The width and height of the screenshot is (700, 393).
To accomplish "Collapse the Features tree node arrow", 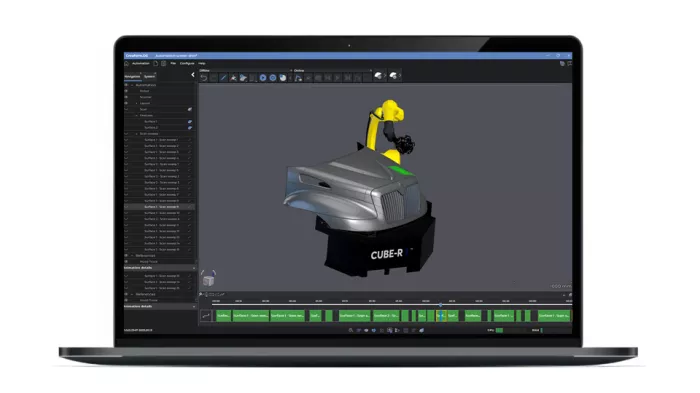I will [x=137, y=115].
